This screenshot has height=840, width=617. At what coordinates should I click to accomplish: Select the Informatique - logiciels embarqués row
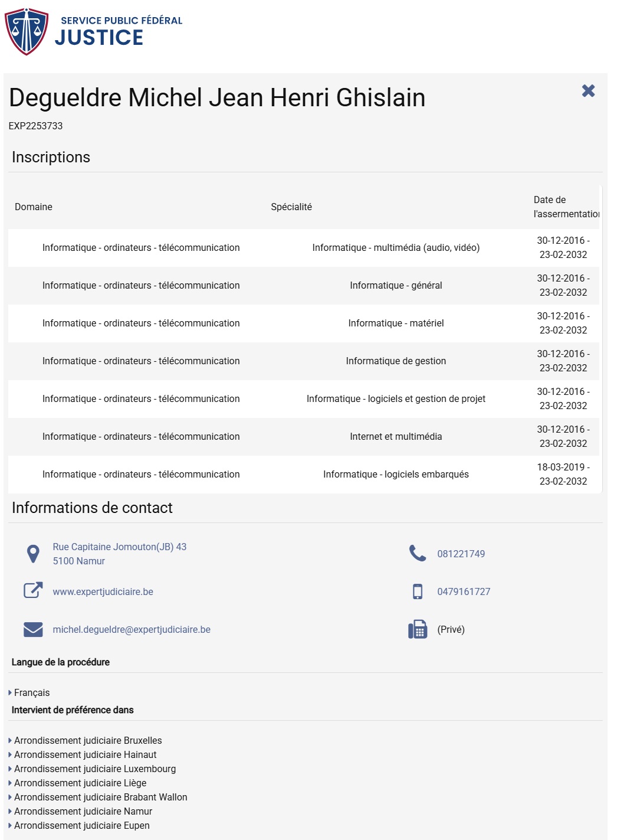click(396, 474)
